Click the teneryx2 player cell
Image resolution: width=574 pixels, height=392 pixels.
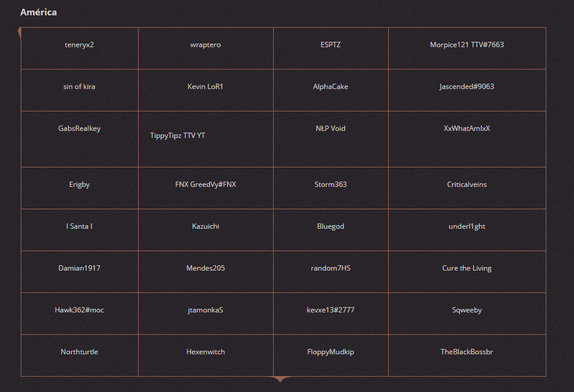coord(80,48)
